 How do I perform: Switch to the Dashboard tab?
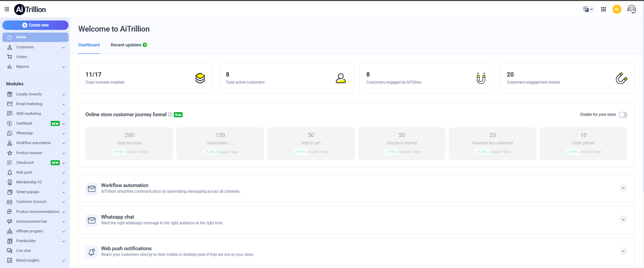click(x=89, y=45)
